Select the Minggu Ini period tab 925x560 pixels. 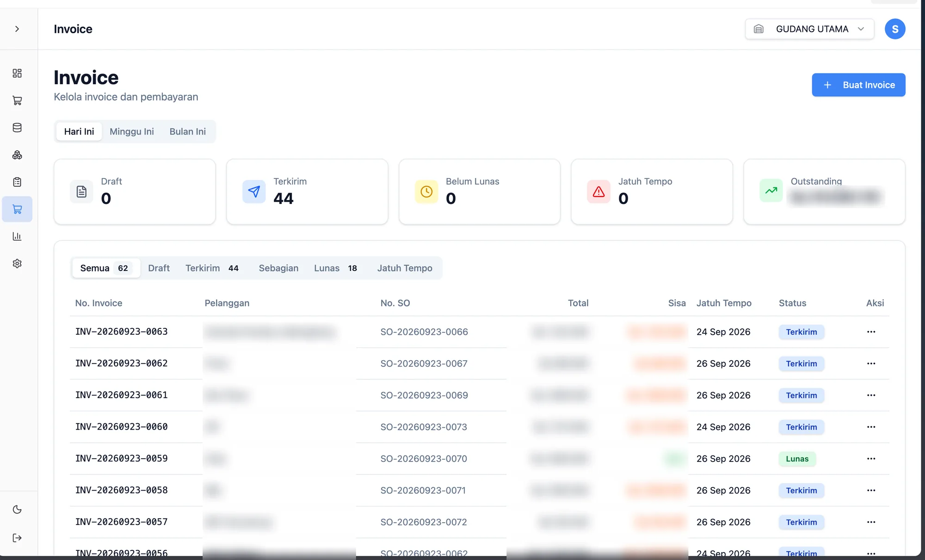pyautogui.click(x=132, y=131)
